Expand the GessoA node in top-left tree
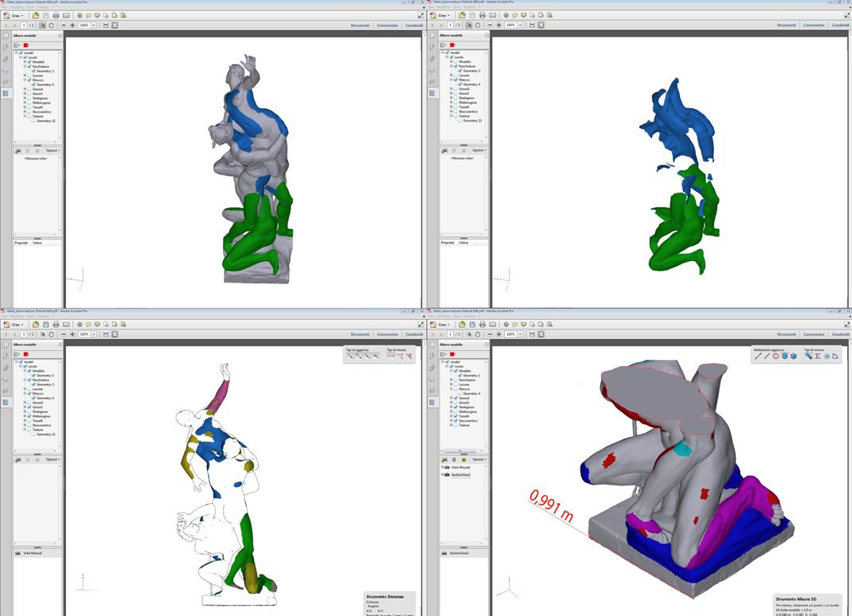The width and height of the screenshot is (852, 616). tap(25, 88)
